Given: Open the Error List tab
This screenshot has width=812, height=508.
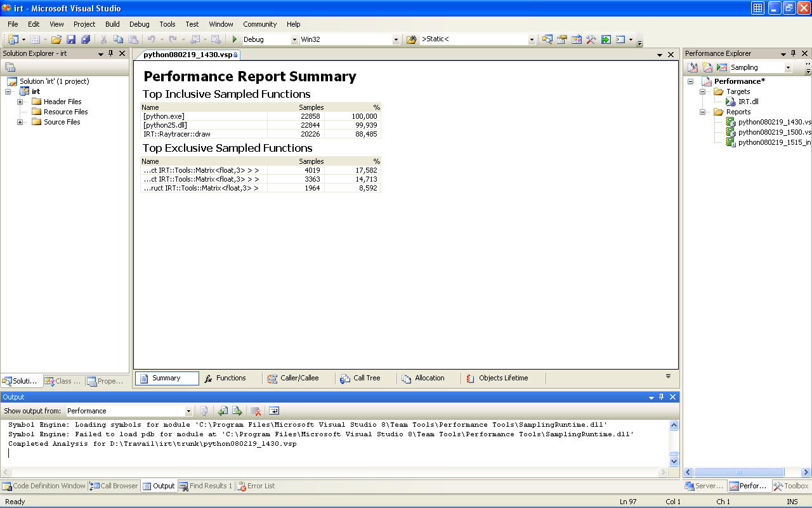Looking at the screenshot, I should click(256, 486).
